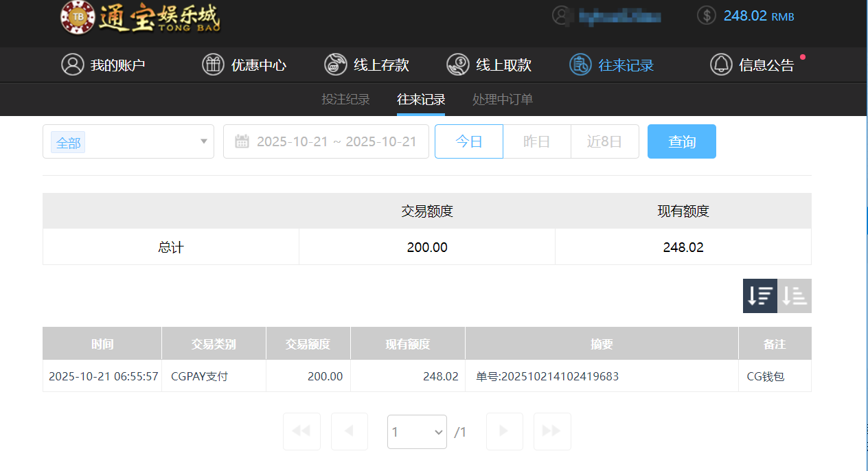
Task: Open the 线上取款 withdrawal icon
Action: pyautogui.click(x=458, y=64)
